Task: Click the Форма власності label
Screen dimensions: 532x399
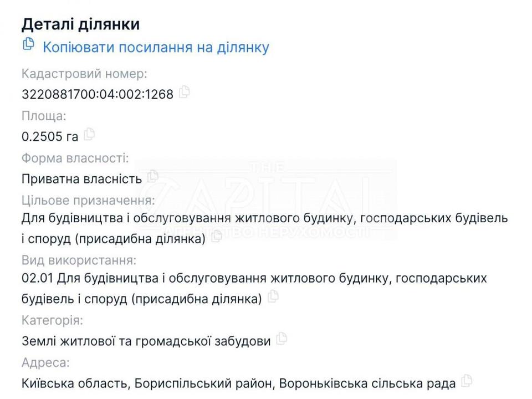Action: [75, 158]
